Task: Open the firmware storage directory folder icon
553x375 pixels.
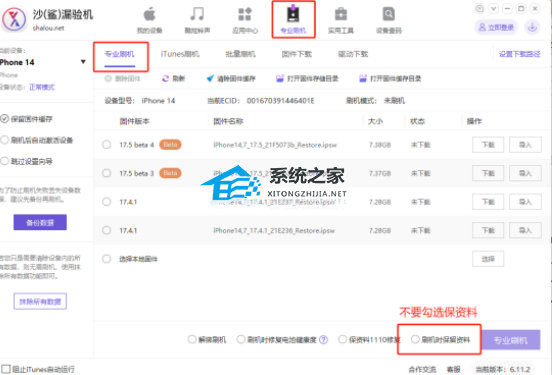Action: coord(280,78)
